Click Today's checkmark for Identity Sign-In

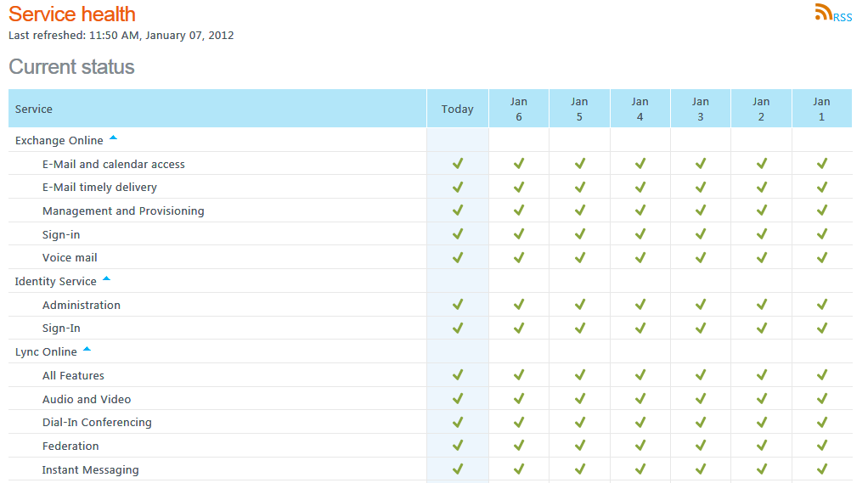(x=458, y=329)
